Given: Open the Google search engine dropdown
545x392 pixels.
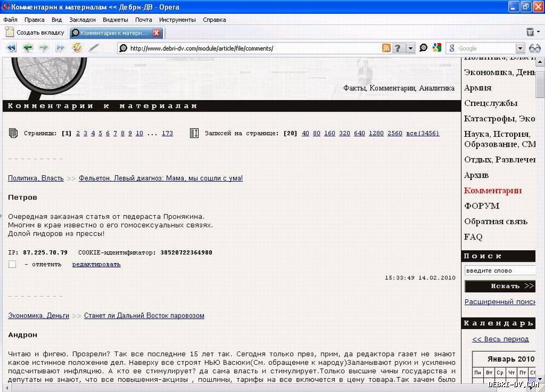Looking at the screenshot, I should [520, 48].
